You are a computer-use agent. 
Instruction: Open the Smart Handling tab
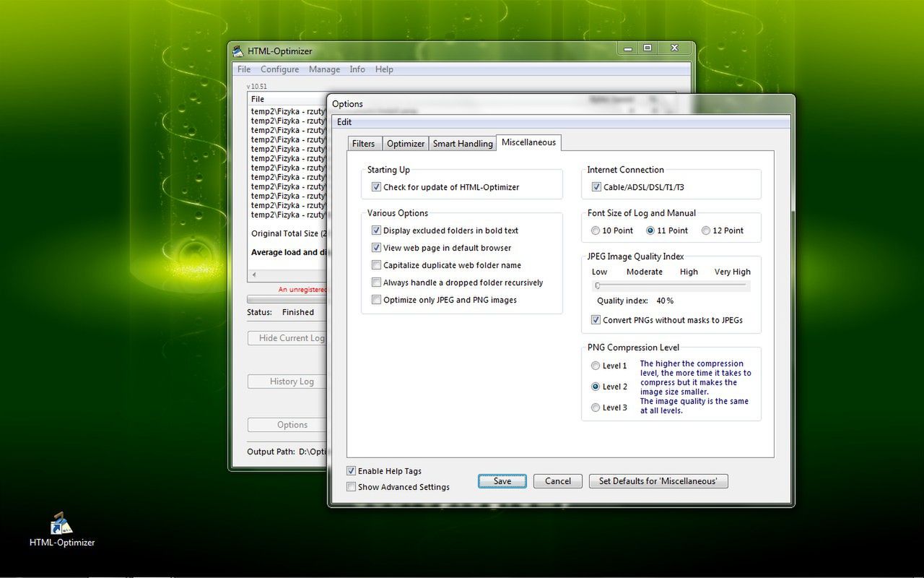pyautogui.click(x=463, y=144)
